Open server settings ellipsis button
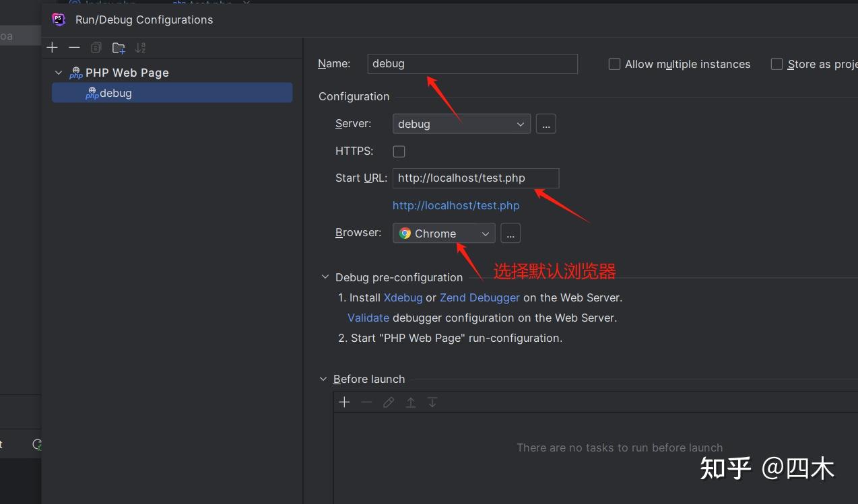This screenshot has height=504, width=858. coord(546,124)
